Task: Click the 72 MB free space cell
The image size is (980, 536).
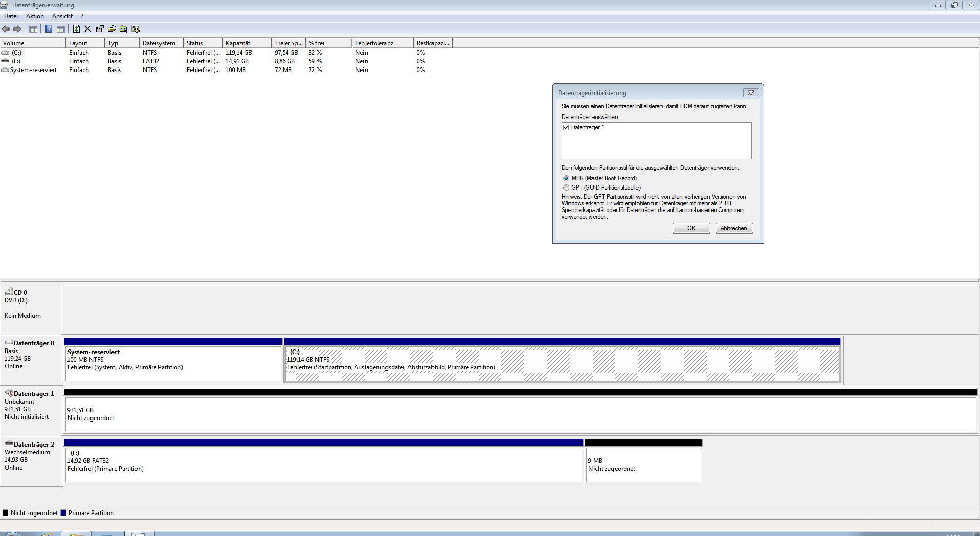Action: coord(283,70)
